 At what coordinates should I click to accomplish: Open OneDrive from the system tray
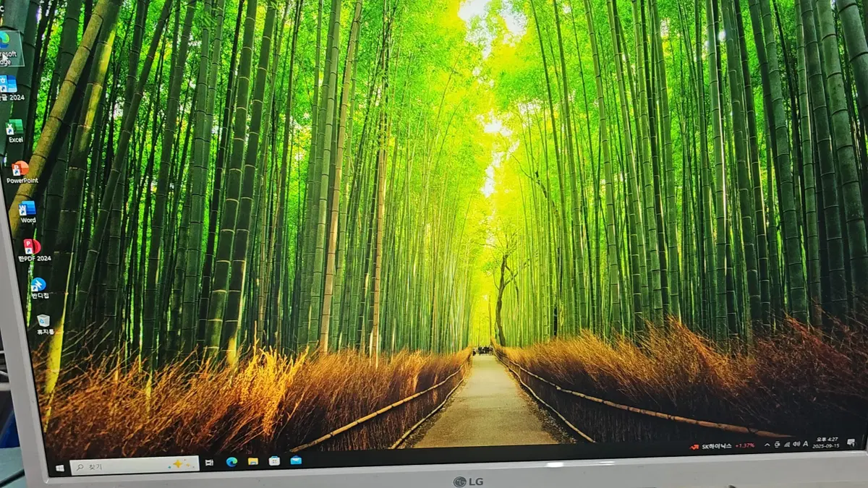[778, 445]
